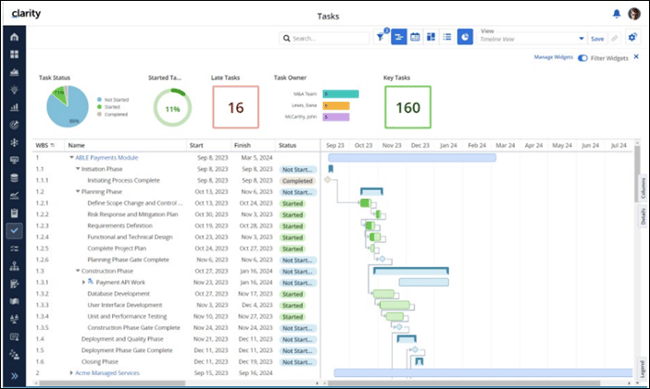Click the Late Tasks 16 widget
Screen dimensions: 650x389
(236, 107)
